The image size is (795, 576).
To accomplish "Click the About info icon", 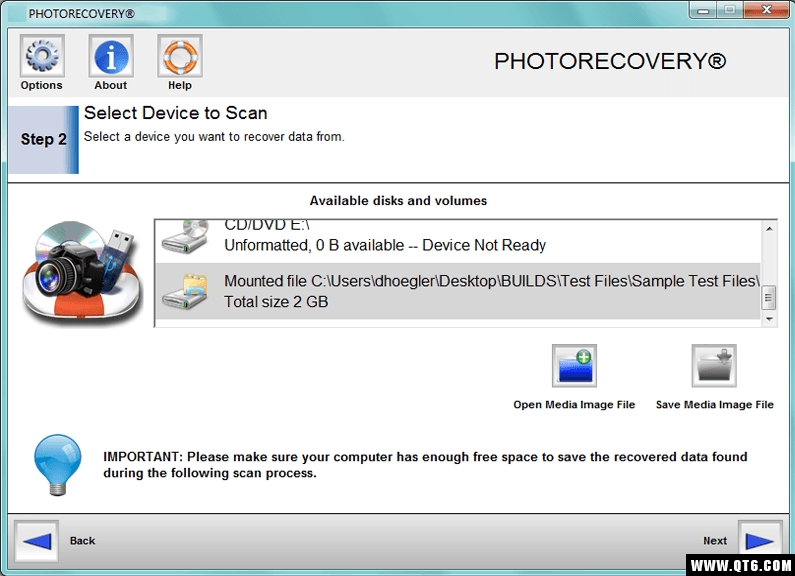I will tap(111, 56).
